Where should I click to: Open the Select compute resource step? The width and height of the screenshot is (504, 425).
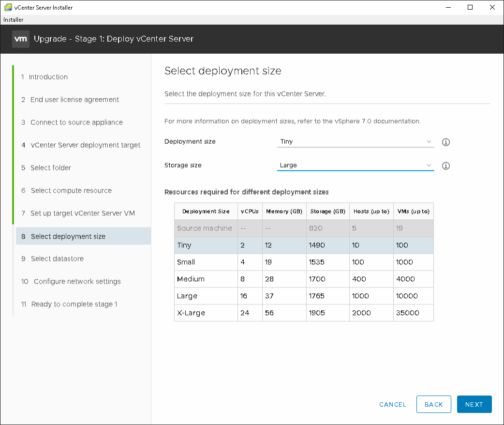(71, 191)
